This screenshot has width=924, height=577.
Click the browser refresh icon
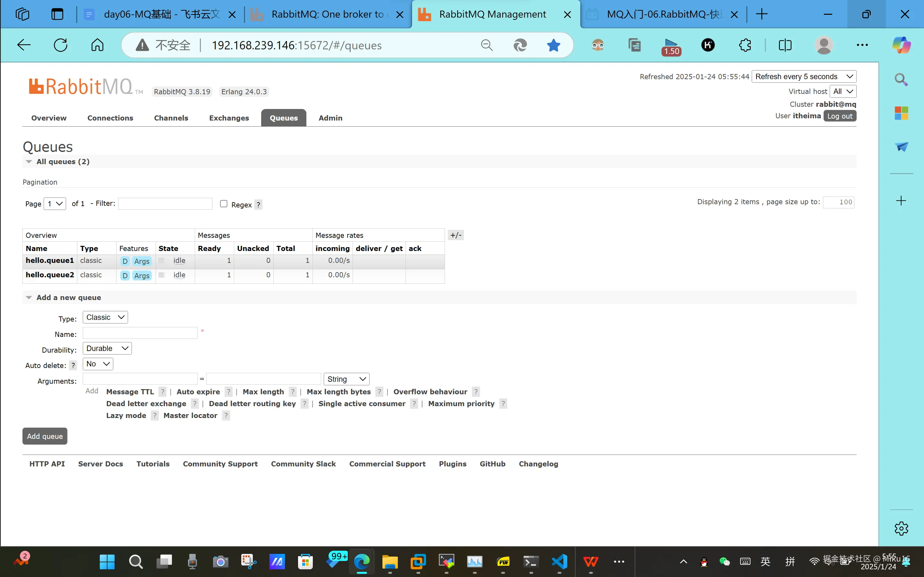(60, 45)
